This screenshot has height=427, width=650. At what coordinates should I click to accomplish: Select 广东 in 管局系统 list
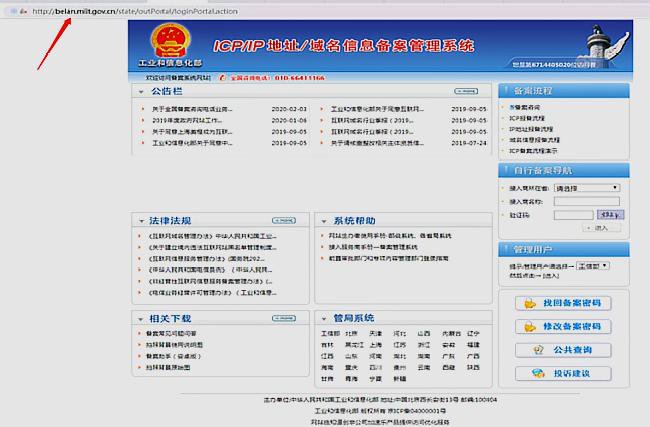tap(449, 356)
